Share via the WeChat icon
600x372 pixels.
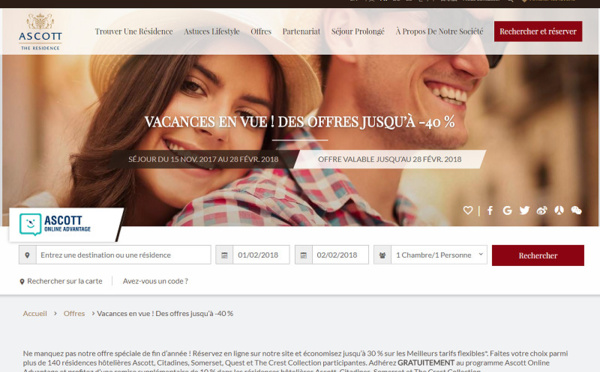[x=576, y=210]
